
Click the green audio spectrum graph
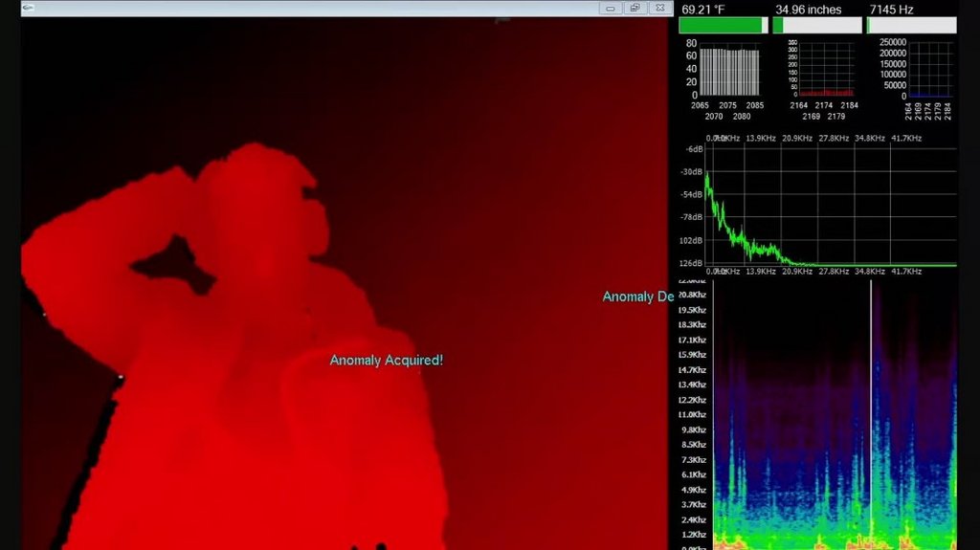coord(832,207)
